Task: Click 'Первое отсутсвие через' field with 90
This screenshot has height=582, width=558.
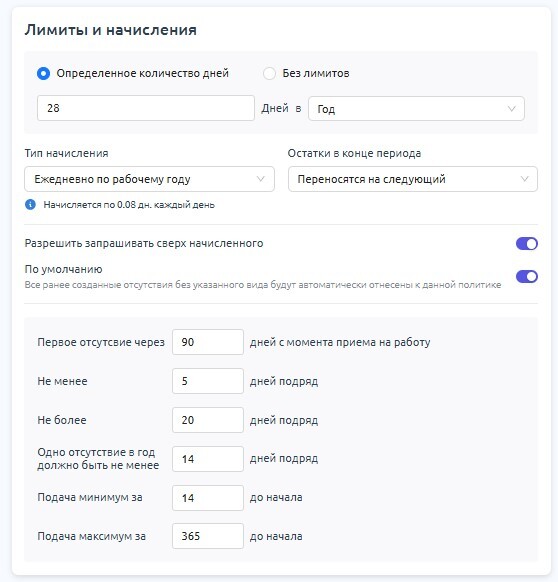Action: 208,342
